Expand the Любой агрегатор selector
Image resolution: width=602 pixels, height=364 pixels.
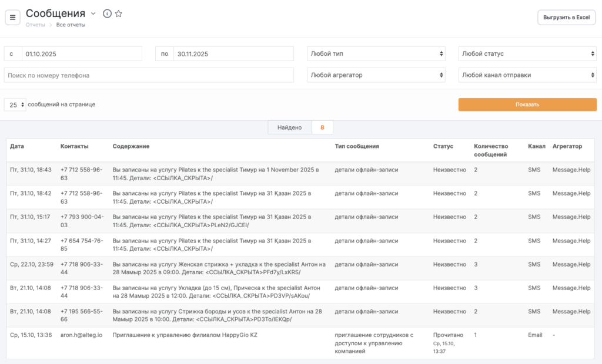coord(376,75)
